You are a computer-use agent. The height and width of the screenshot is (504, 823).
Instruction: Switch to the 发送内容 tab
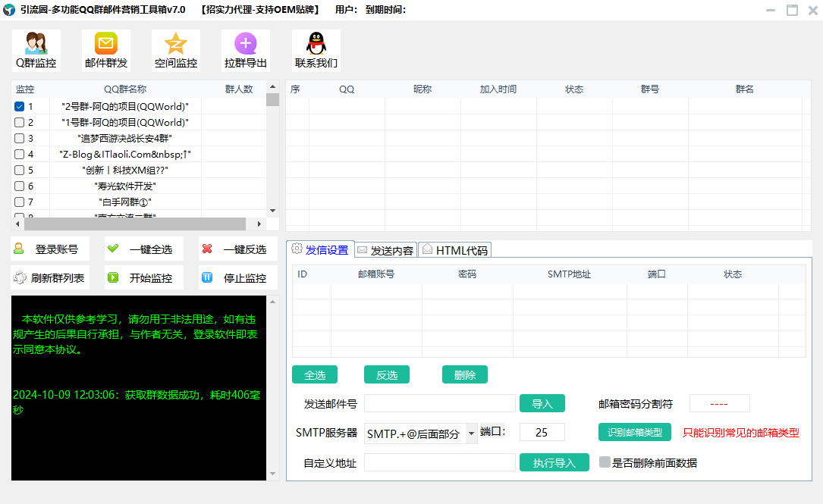tap(385, 250)
